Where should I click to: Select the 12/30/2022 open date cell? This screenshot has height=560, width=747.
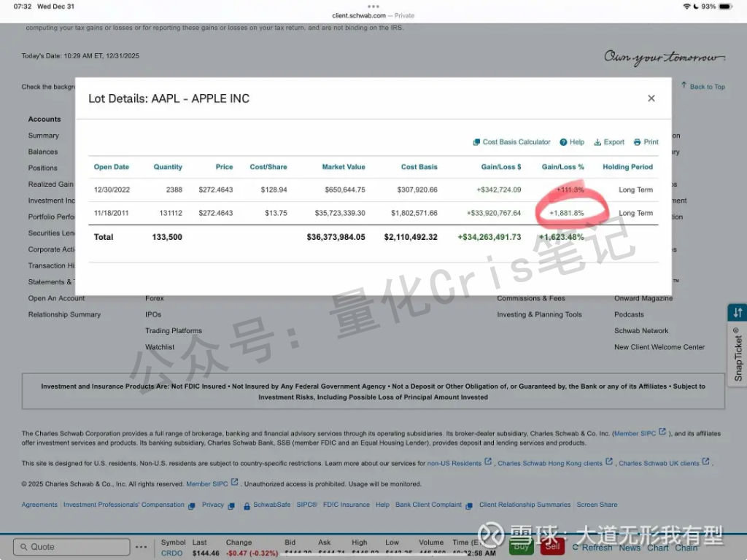(x=112, y=190)
